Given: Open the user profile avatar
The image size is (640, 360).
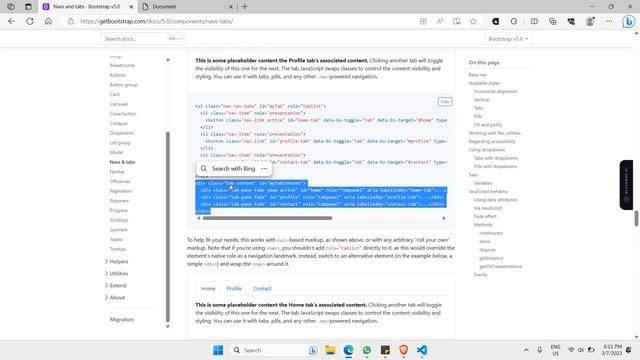Looking at the screenshot, I should pyautogui.click(x=590, y=21).
